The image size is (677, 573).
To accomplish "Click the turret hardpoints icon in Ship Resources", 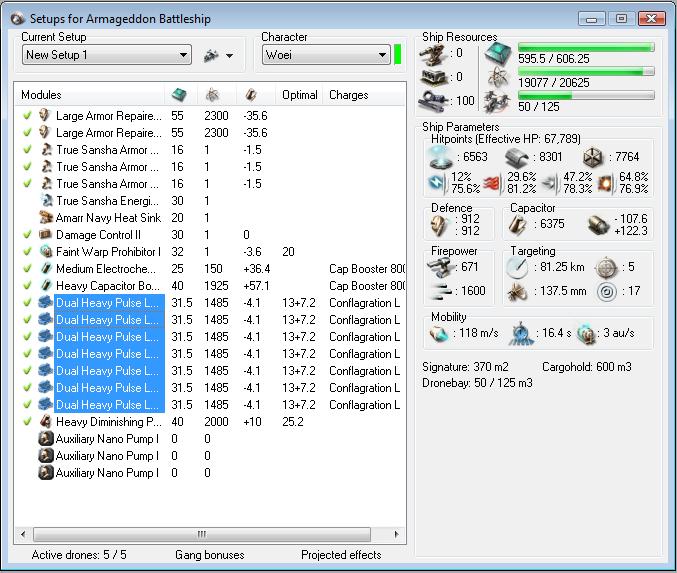I will [x=433, y=54].
